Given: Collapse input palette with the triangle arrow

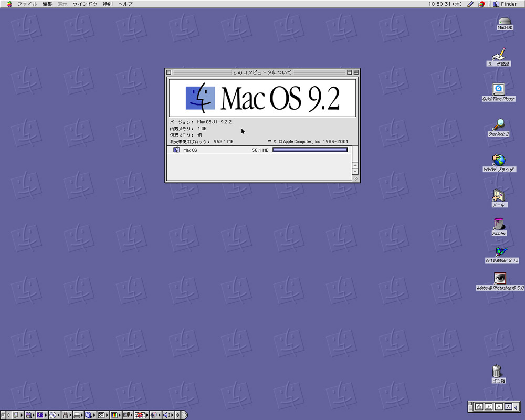Looking at the screenshot, I should click(x=516, y=407).
